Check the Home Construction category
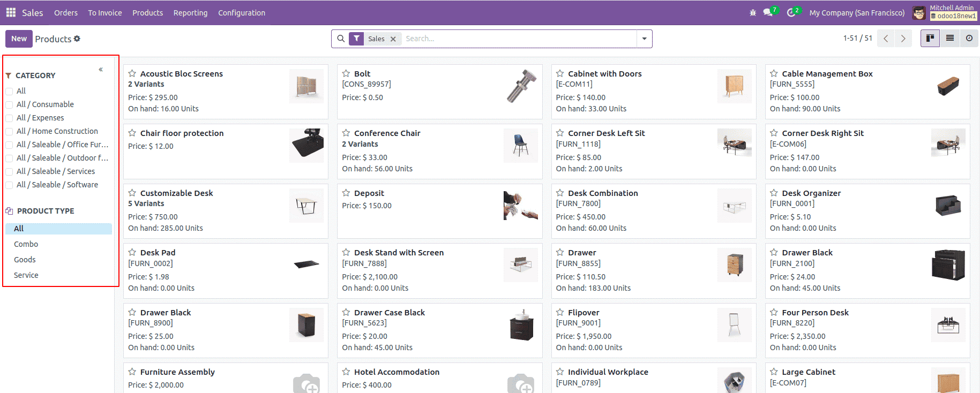This screenshot has height=393, width=980. [x=9, y=132]
